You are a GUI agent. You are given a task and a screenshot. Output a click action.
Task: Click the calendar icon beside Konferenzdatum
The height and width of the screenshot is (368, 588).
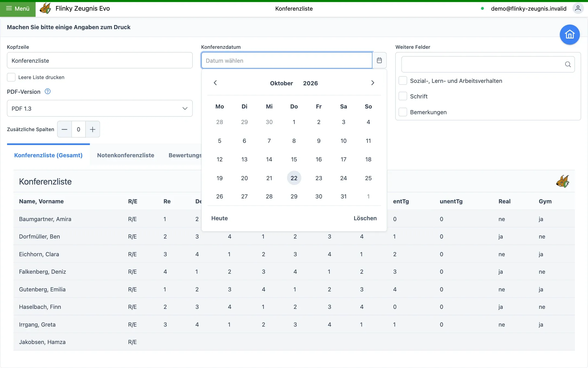tap(379, 60)
